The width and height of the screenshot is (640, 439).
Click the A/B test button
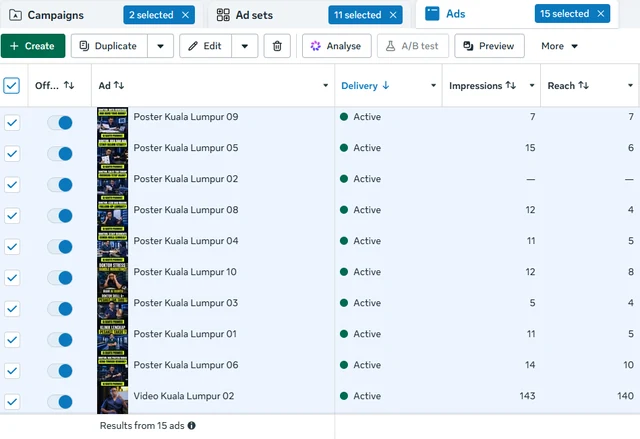[413, 46]
